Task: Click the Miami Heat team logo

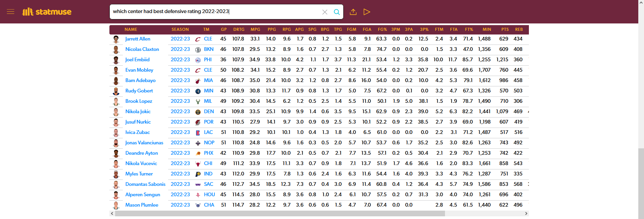Action: [198, 81]
